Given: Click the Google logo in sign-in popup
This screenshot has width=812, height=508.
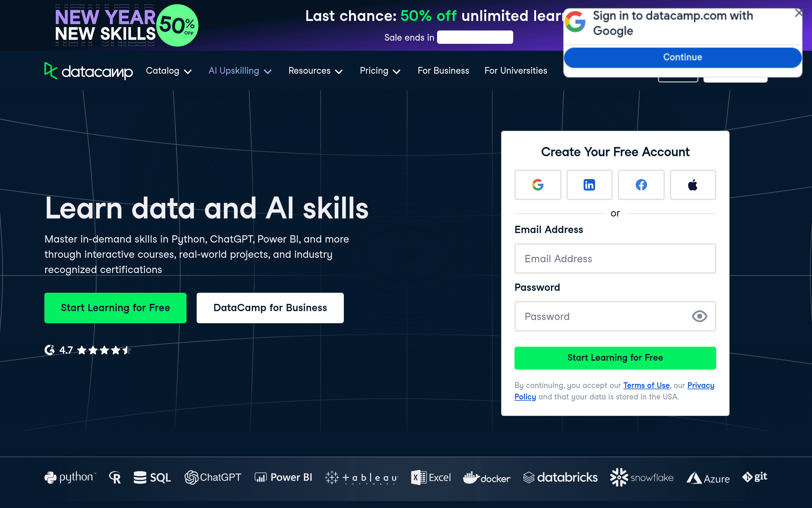Looking at the screenshot, I should click(575, 22).
